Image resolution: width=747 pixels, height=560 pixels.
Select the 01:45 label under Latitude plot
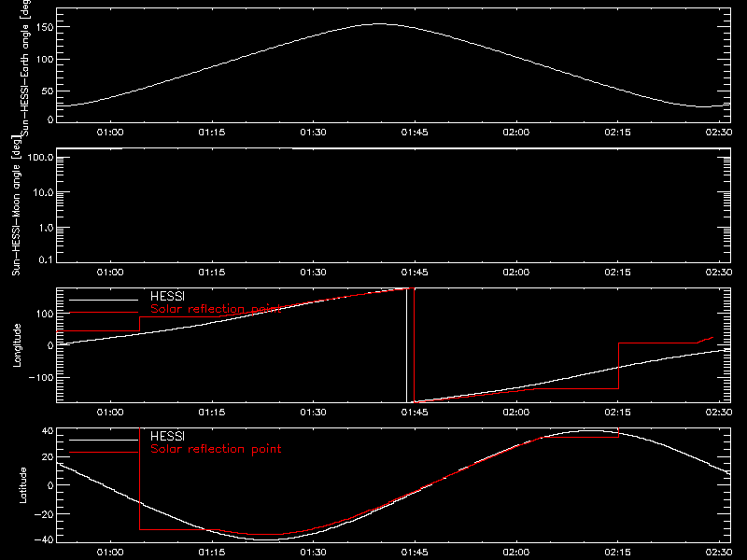(x=415, y=553)
